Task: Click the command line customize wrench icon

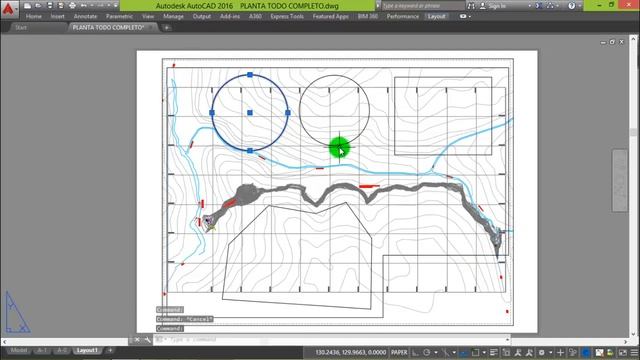Action: click(x=147, y=340)
